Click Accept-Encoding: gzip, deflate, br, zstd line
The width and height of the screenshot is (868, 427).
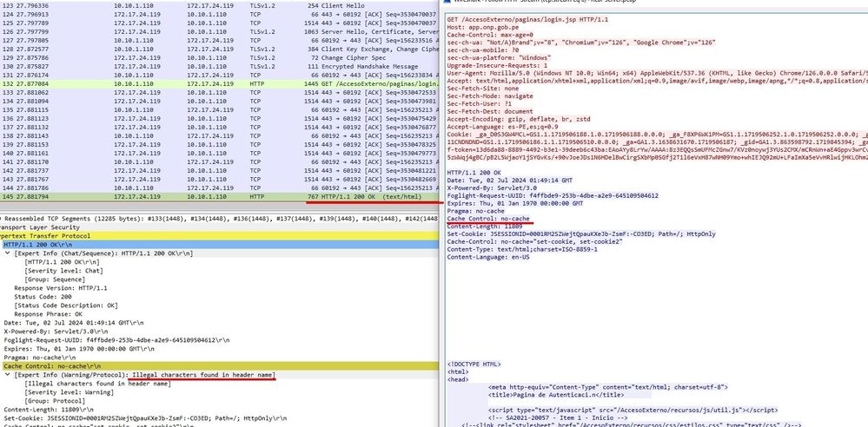(519, 119)
